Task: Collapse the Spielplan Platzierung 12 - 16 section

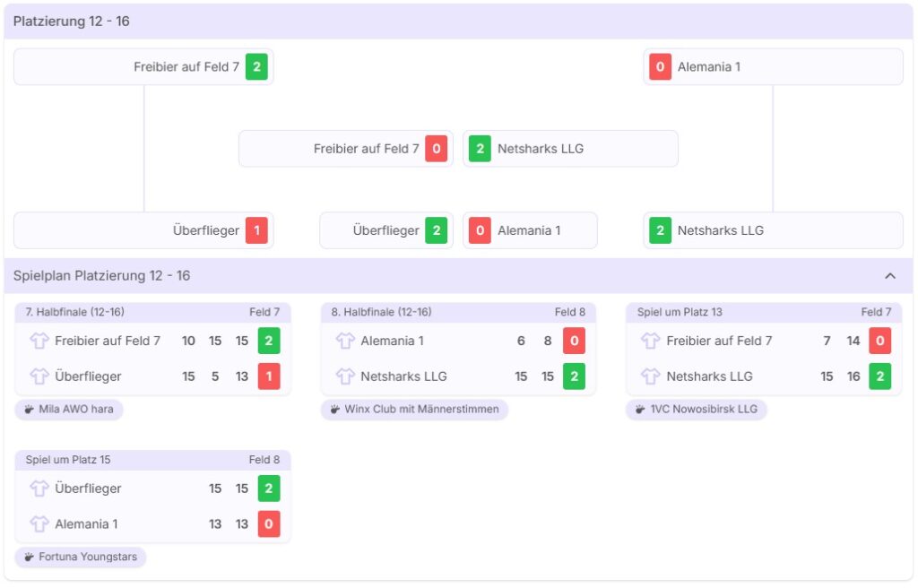Action: click(x=890, y=276)
